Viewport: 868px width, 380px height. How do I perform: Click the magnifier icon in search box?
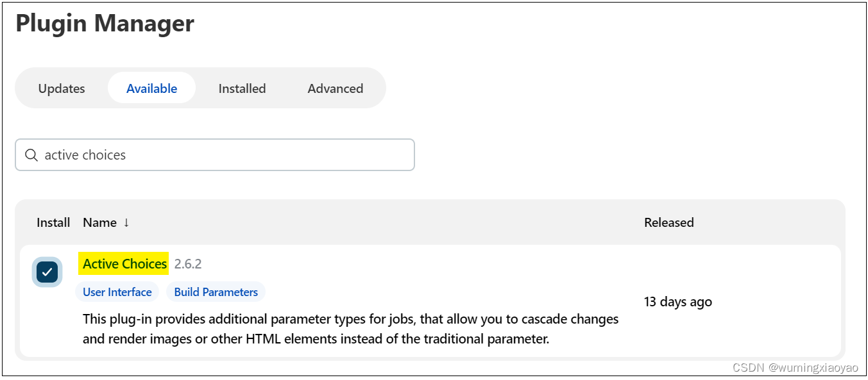coord(31,155)
